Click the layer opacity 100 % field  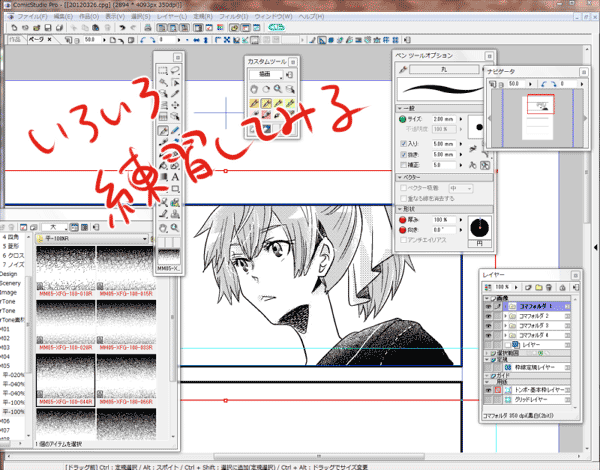[503, 287]
